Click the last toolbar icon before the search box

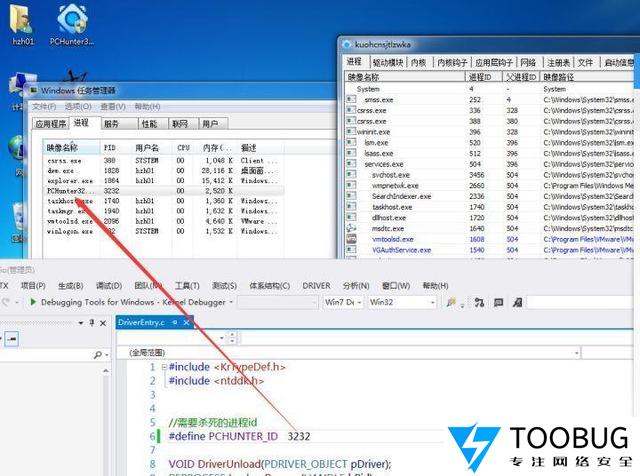coord(518,303)
